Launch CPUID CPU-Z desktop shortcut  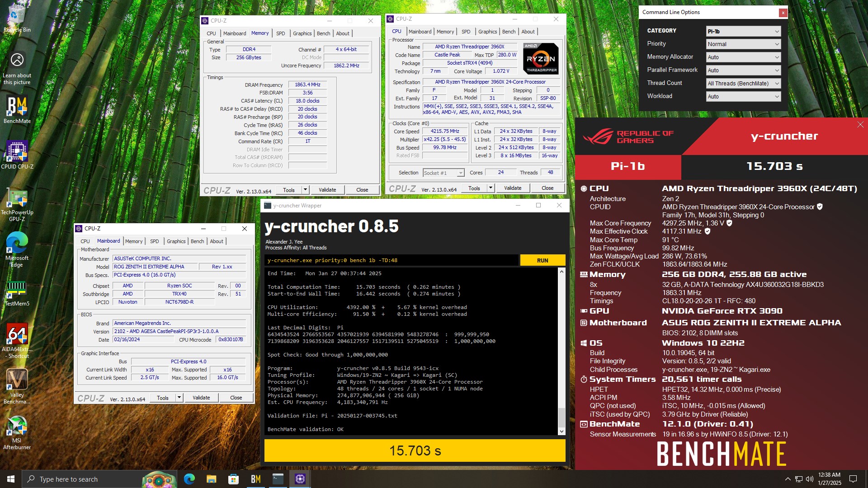click(17, 155)
